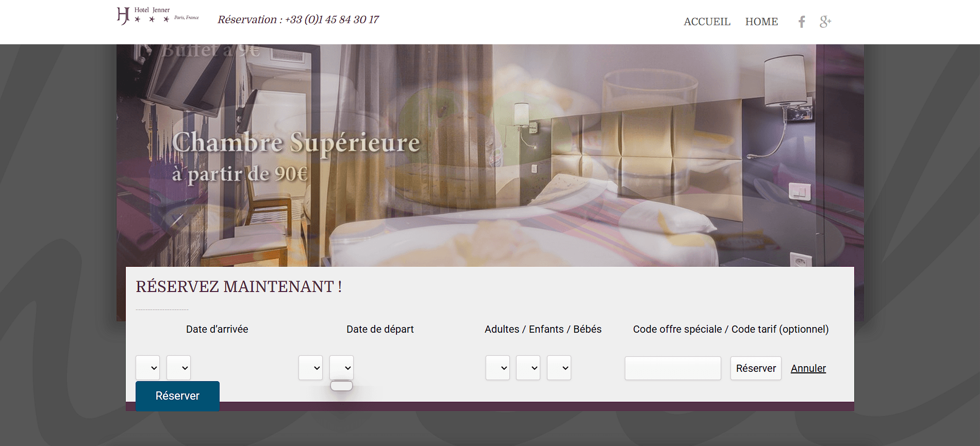This screenshot has width=980, height=446.
Task: Click the blue Réserver button
Action: 177,396
